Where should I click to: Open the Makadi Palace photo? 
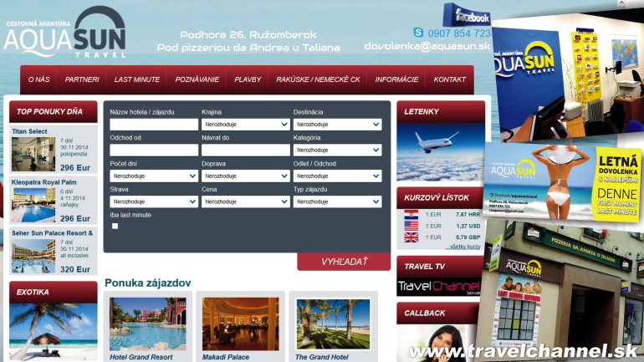coord(241,324)
